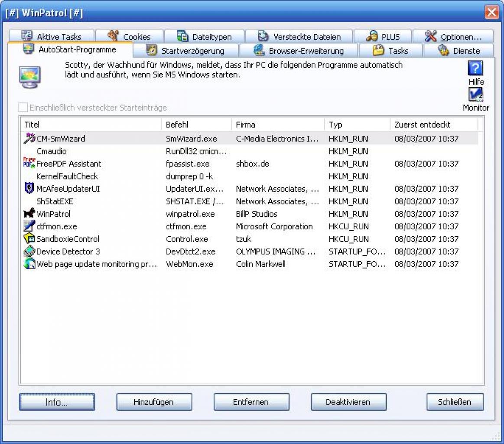Click the winpatrol.exe command cell

pos(190,214)
